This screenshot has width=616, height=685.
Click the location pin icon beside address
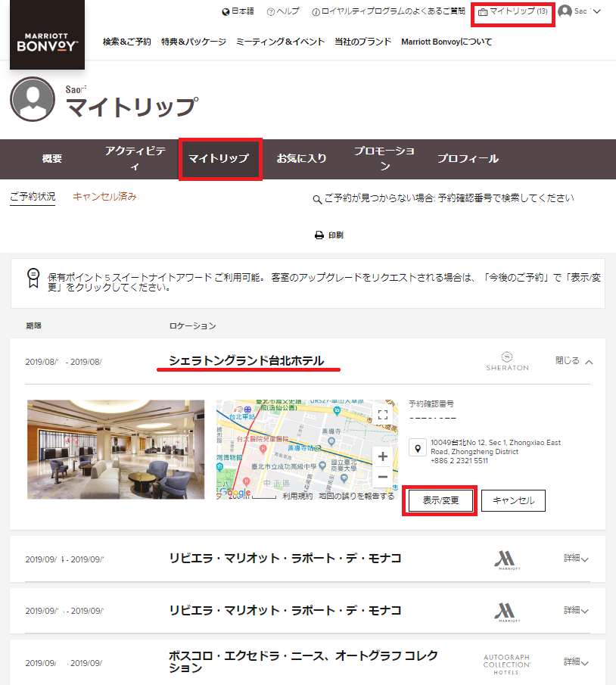coord(418,448)
